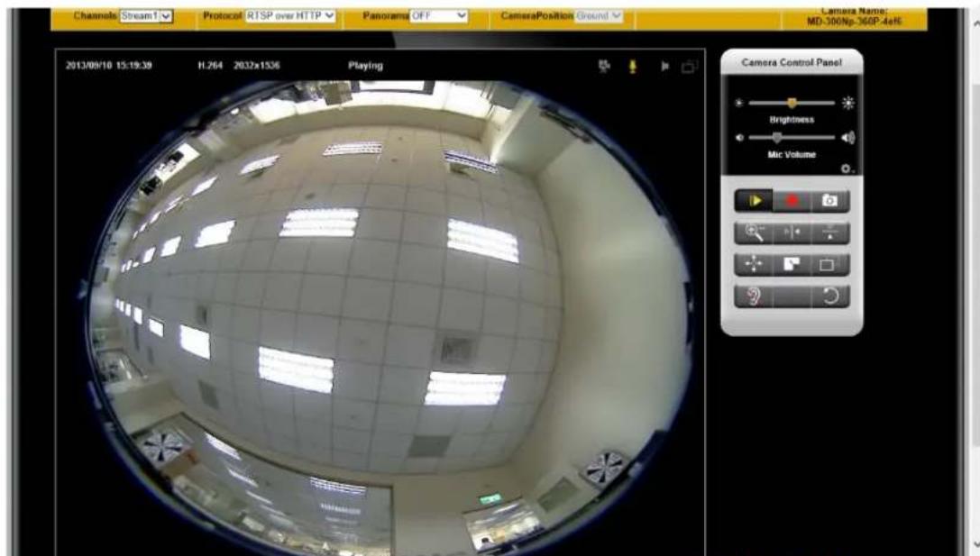Click the yellow play button in control panel

pyautogui.click(x=754, y=201)
